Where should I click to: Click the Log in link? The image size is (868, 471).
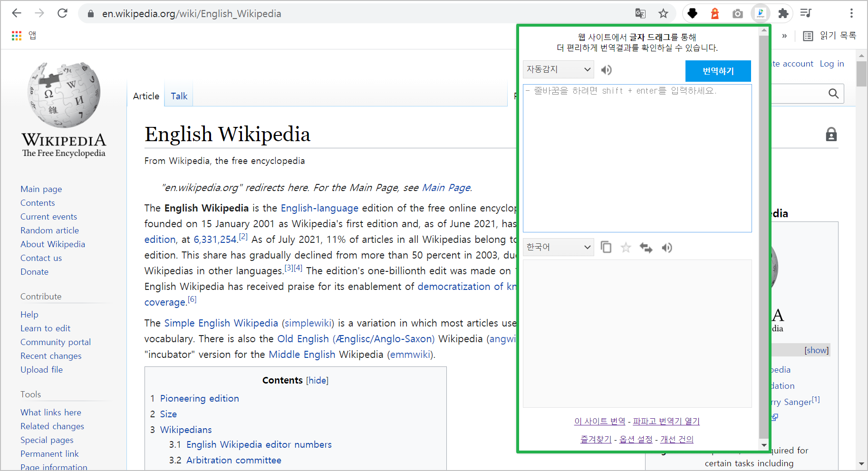(x=831, y=64)
